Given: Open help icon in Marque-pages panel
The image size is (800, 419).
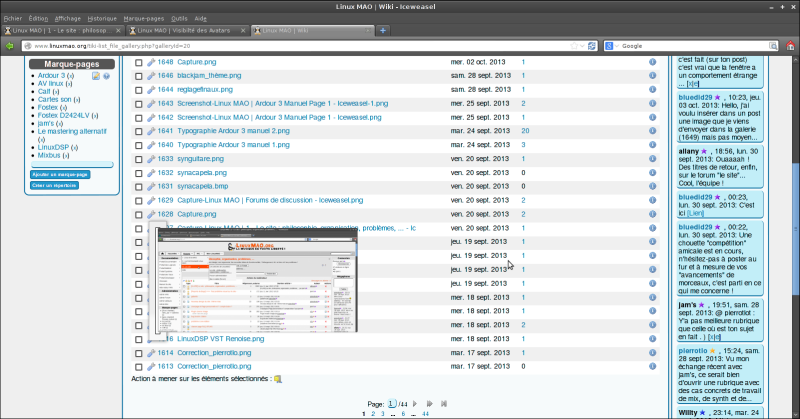Looking at the screenshot, I should [106, 76].
